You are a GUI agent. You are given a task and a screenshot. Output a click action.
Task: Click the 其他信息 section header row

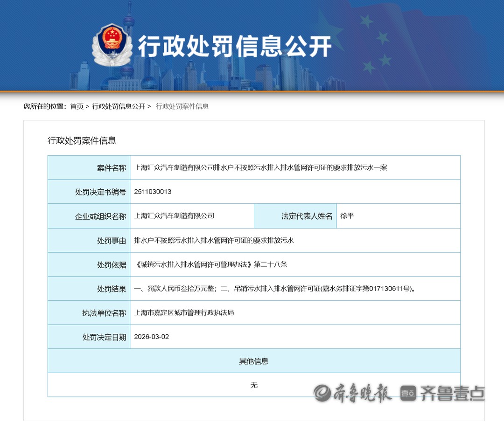click(x=253, y=361)
